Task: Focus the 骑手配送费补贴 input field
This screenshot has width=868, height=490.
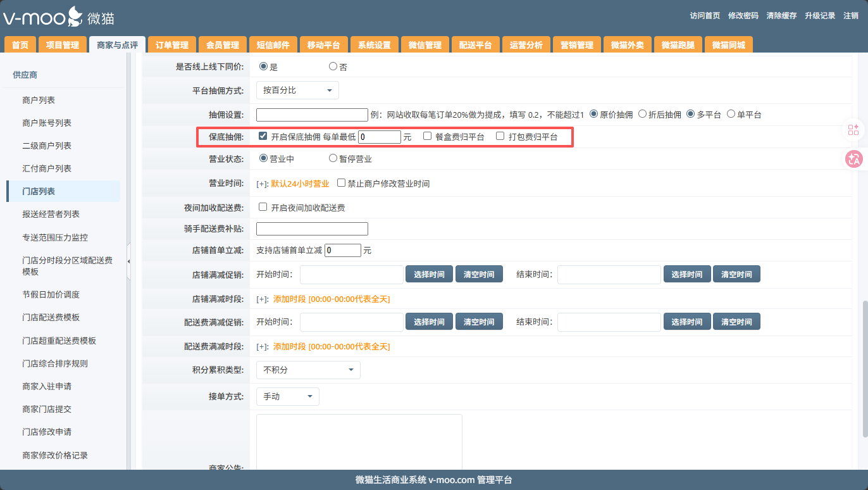Action: [312, 229]
